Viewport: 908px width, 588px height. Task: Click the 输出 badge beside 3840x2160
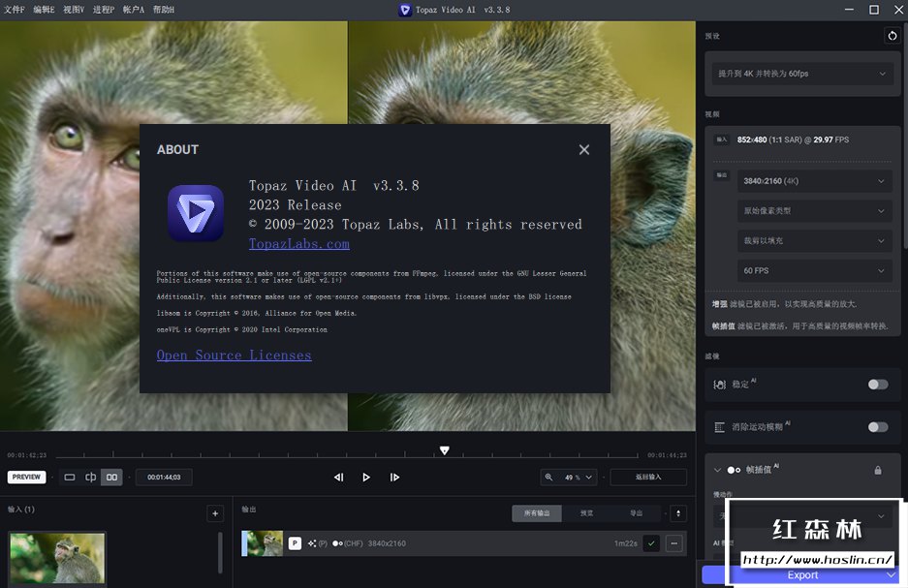[x=722, y=174]
